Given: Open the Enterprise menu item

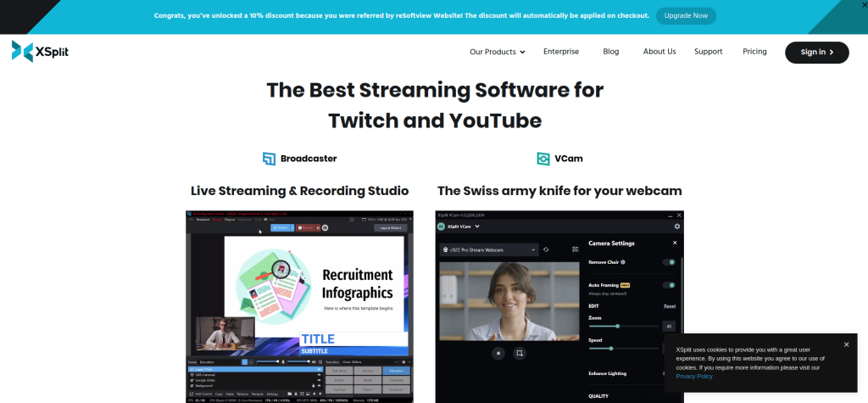Looking at the screenshot, I should [561, 52].
